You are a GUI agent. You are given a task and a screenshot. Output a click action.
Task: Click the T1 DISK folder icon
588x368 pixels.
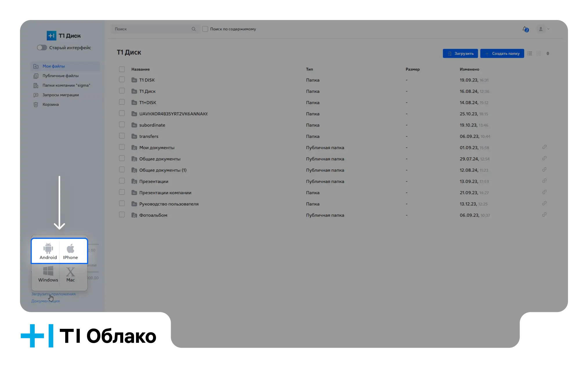coord(134,80)
